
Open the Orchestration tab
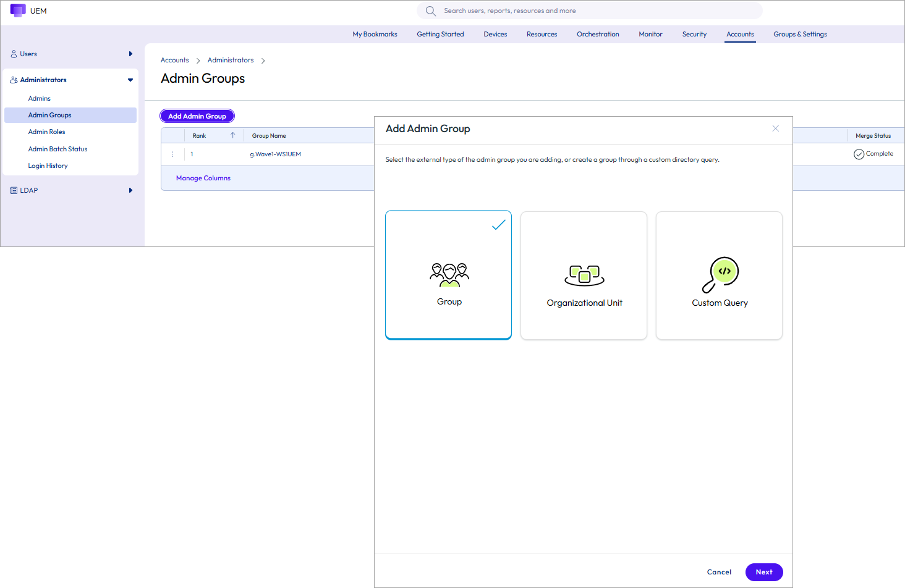coord(598,35)
